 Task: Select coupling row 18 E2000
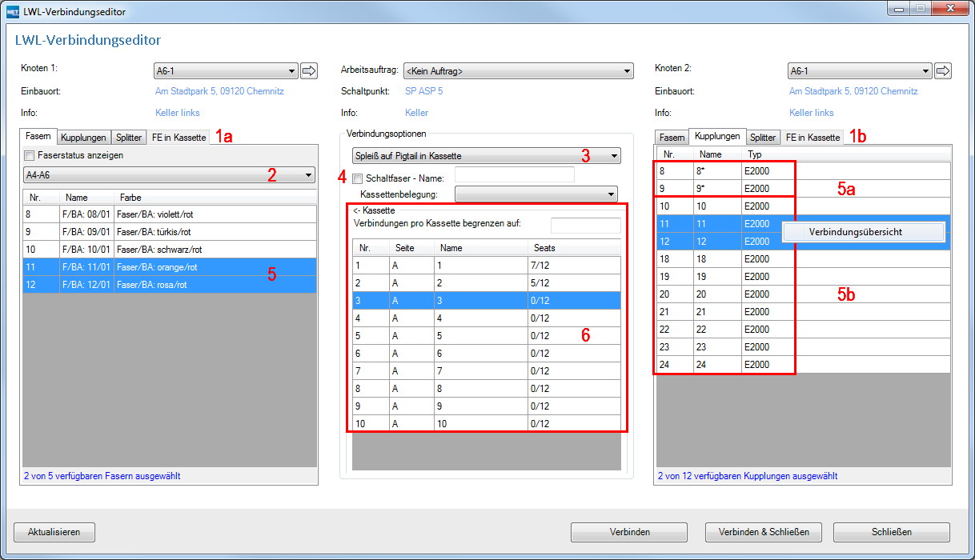point(804,259)
